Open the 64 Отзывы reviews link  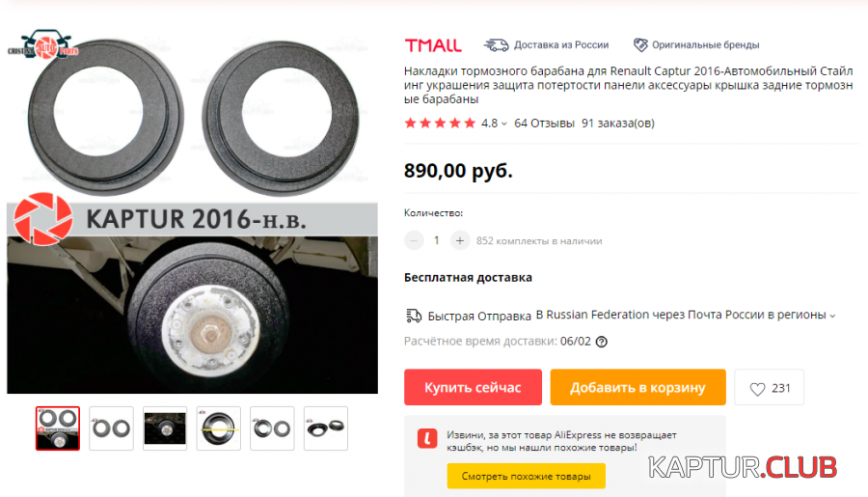[x=544, y=123]
